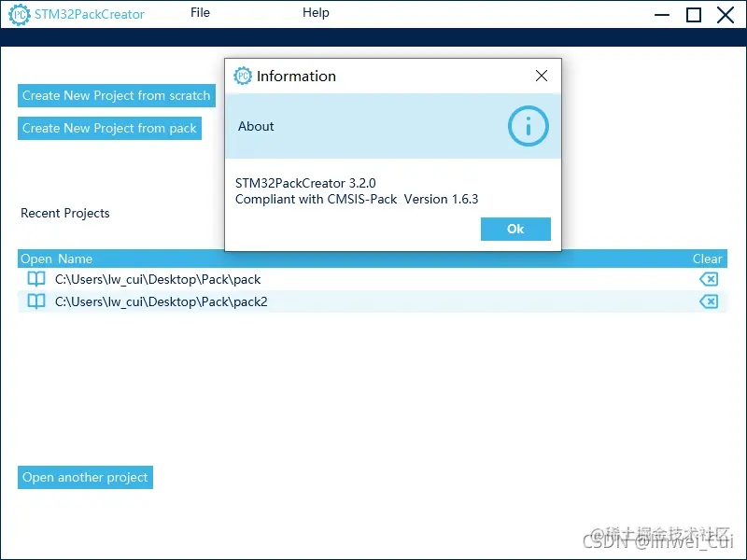Image resolution: width=747 pixels, height=560 pixels.
Task: Clear the Pack\pack2 entry from recent list
Action: pos(709,301)
